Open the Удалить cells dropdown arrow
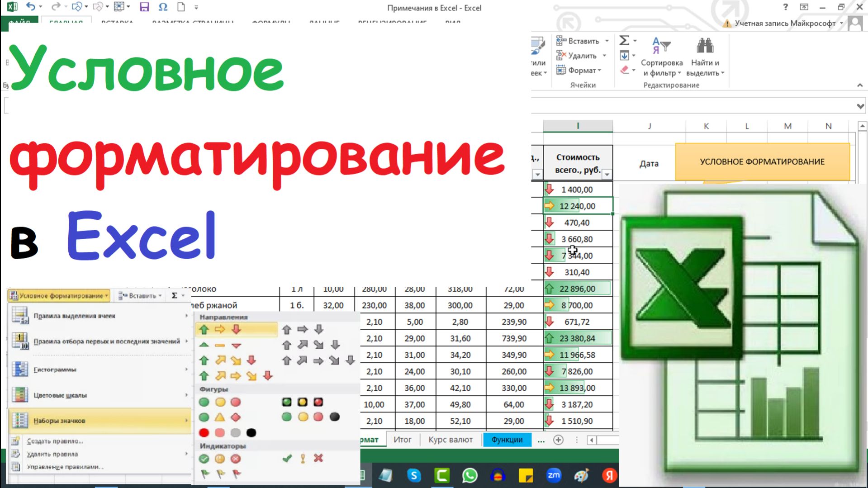868x488 pixels. tap(604, 56)
